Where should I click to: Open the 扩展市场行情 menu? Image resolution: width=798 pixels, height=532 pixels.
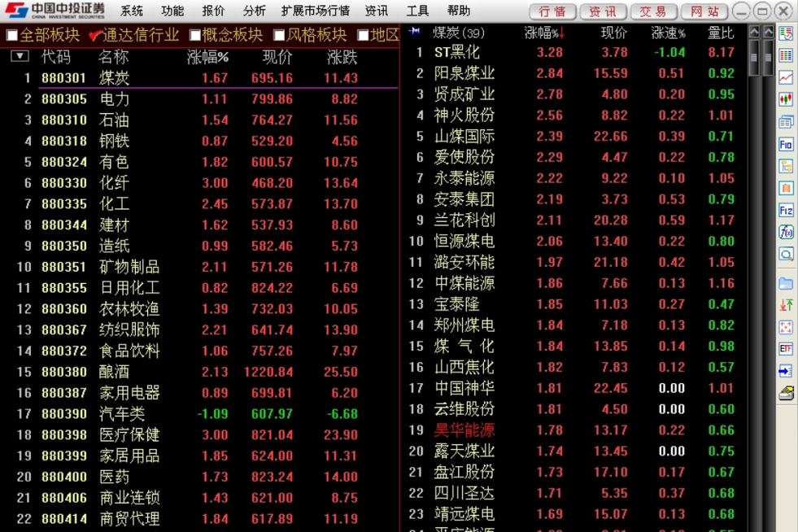coord(316,11)
